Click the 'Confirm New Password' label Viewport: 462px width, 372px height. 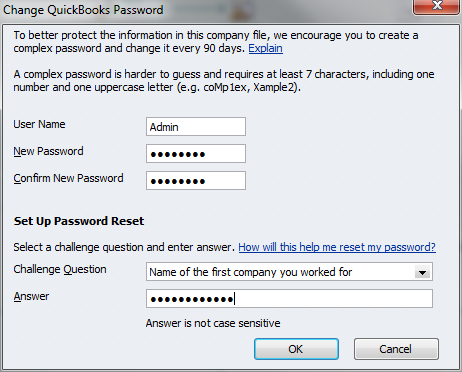coord(68,178)
